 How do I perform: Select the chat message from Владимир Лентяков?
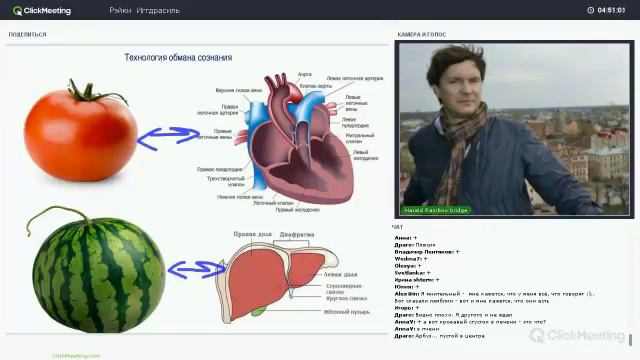(427, 252)
